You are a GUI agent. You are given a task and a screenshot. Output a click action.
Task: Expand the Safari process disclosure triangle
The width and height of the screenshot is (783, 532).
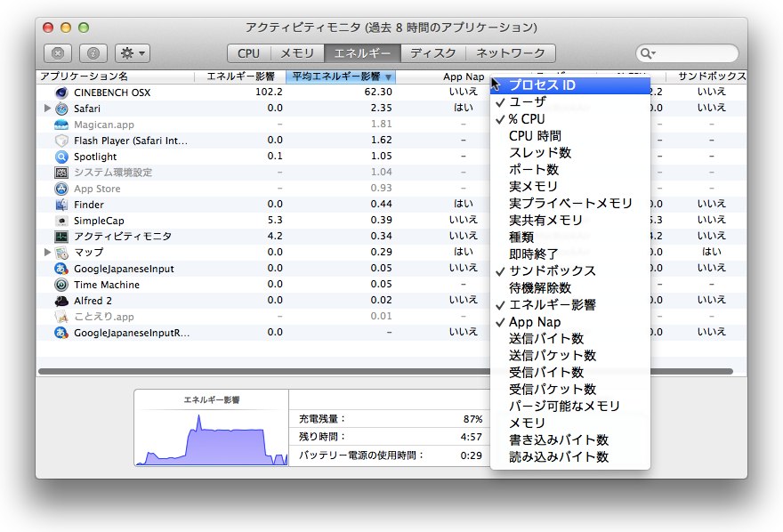(x=47, y=108)
